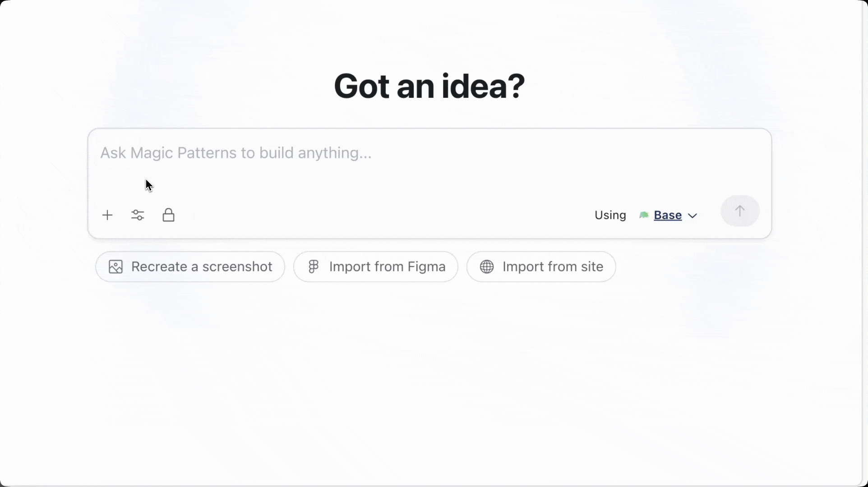This screenshot has height=487, width=868.
Task: Open the settings sliders icon
Action: pyautogui.click(x=138, y=215)
